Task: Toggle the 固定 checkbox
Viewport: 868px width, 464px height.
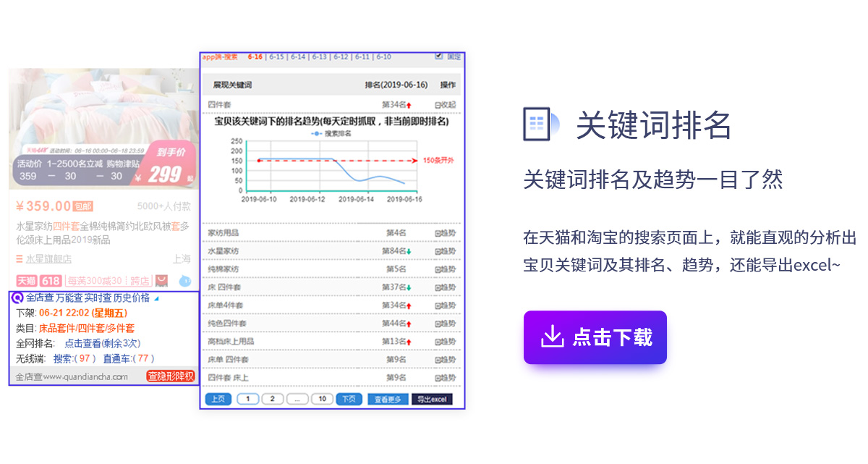Action: [x=438, y=56]
